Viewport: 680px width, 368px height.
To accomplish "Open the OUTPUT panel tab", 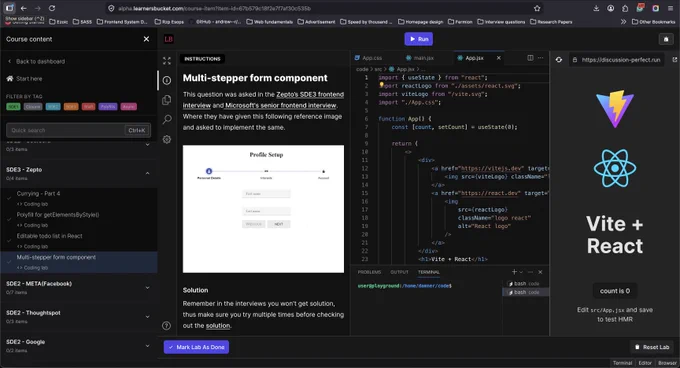I will pyautogui.click(x=399, y=272).
